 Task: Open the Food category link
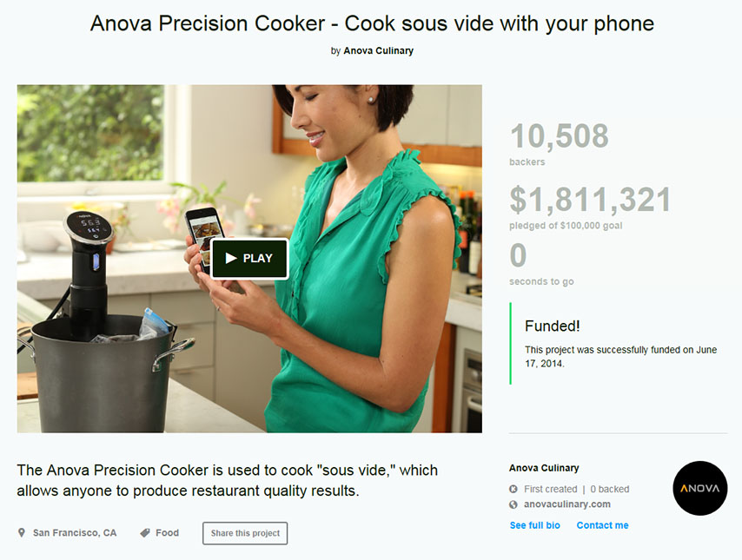pyautogui.click(x=167, y=533)
